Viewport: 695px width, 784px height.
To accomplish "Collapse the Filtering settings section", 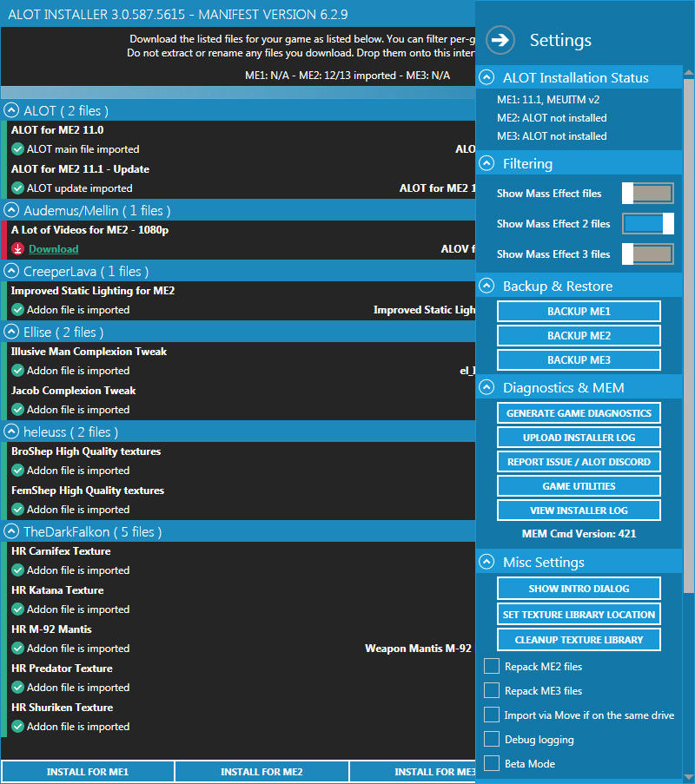I will tap(486, 163).
